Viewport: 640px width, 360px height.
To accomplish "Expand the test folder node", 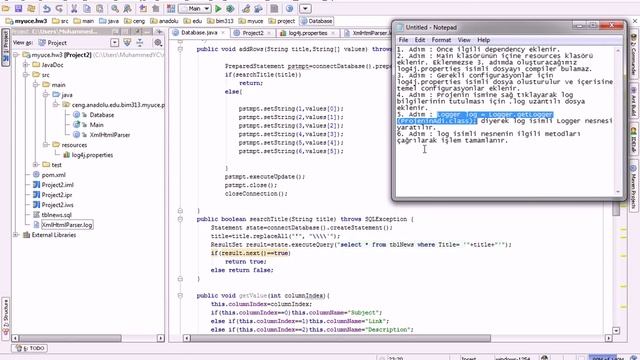I will pyautogui.click(x=36, y=164).
